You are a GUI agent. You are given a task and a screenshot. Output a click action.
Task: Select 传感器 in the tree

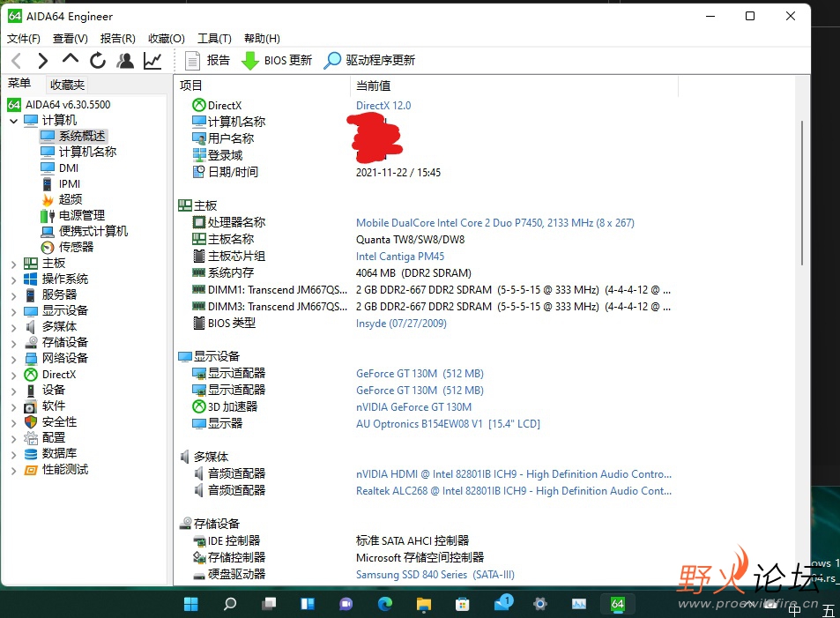click(x=67, y=247)
